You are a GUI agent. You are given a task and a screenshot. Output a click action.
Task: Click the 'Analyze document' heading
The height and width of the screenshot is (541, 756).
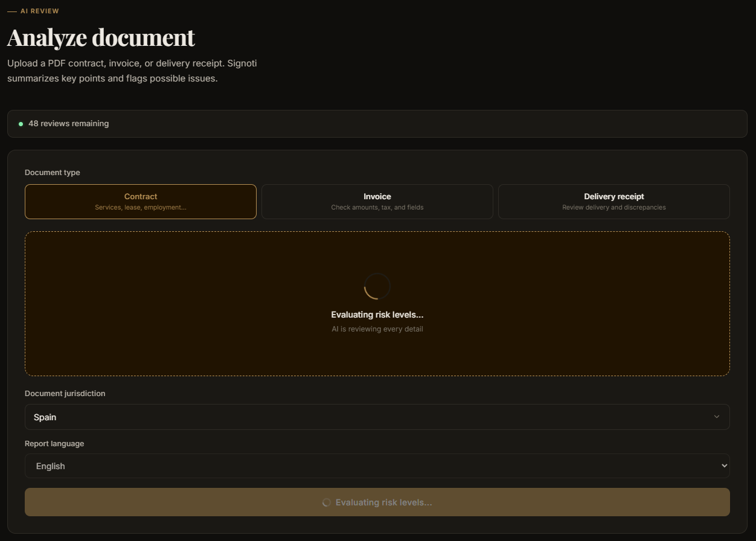click(101, 37)
